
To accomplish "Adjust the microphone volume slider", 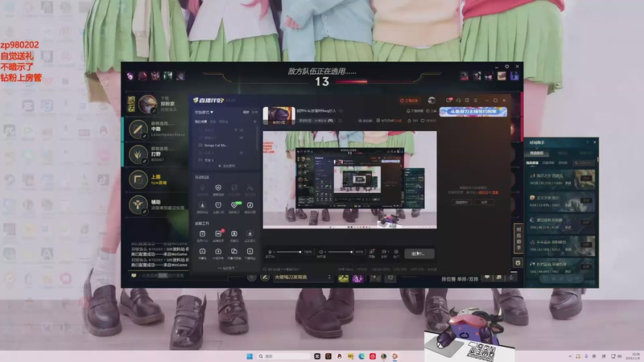I will [289, 252].
